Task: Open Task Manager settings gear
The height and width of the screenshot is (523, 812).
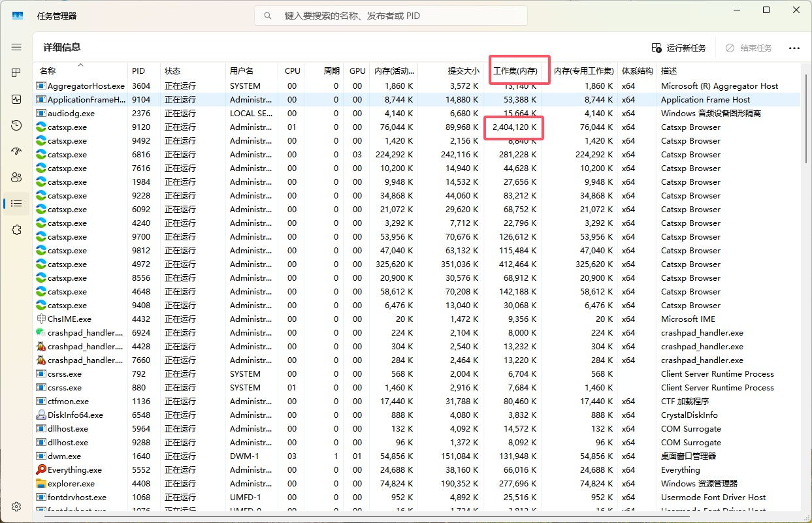Action: [x=16, y=506]
